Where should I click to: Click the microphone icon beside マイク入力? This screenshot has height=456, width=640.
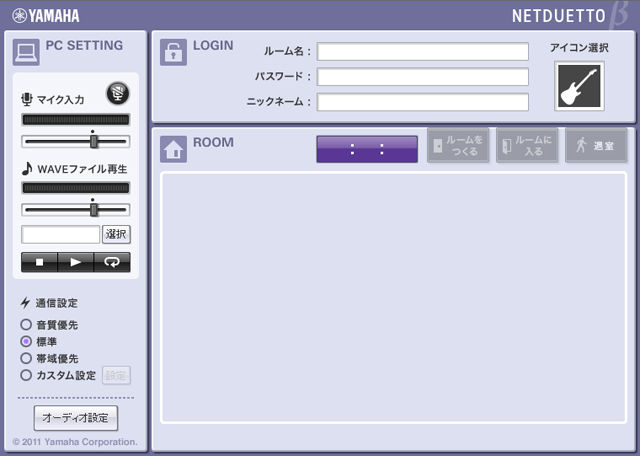pos(27,99)
